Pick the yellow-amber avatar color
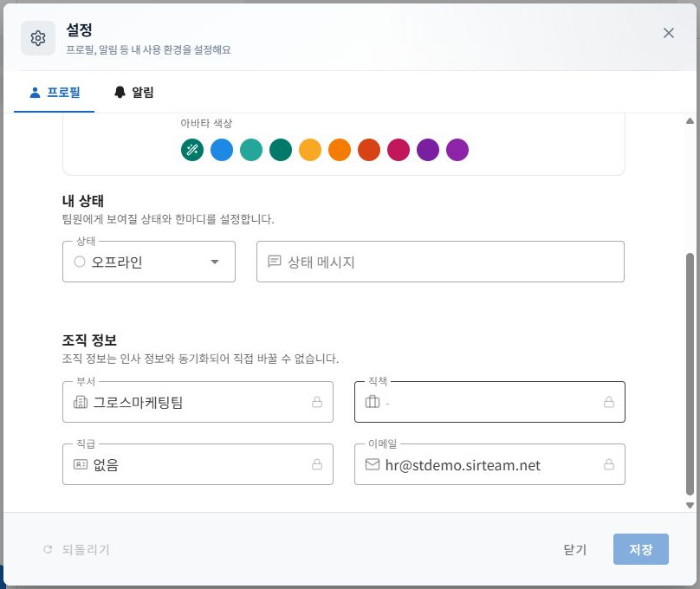 [310, 150]
